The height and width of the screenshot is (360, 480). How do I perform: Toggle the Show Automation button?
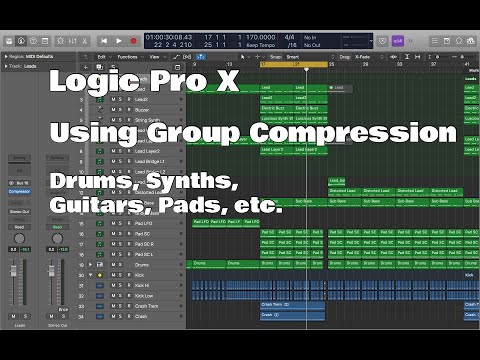click(x=176, y=57)
